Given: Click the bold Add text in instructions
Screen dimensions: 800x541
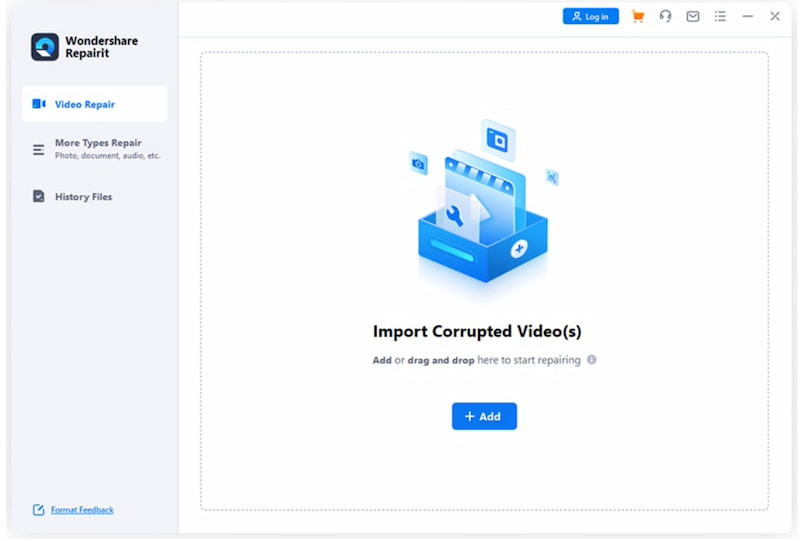Looking at the screenshot, I should click(382, 360).
